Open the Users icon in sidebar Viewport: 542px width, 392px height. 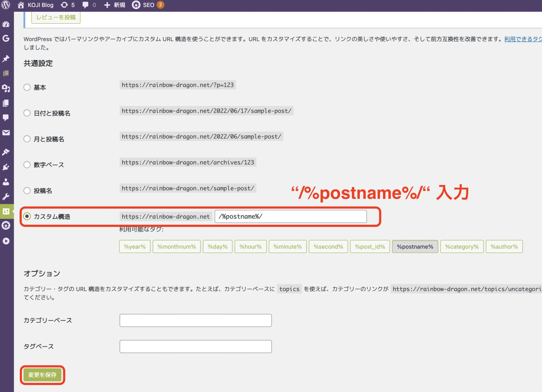(x=6, y=182)
